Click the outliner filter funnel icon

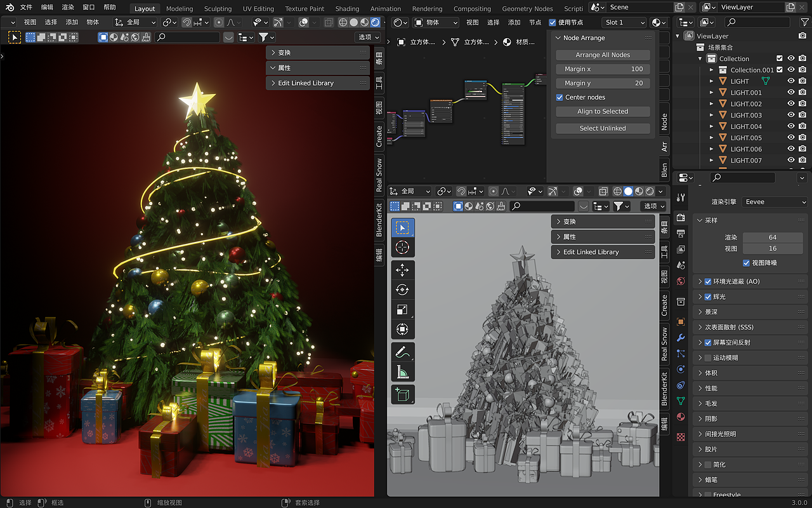click(804, 22)
